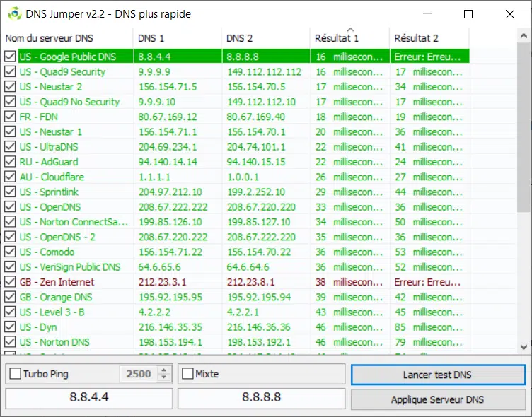Screen dimensions: 532x417
Task: Select the US - Quad9 Security row
Action: [237, 71]
